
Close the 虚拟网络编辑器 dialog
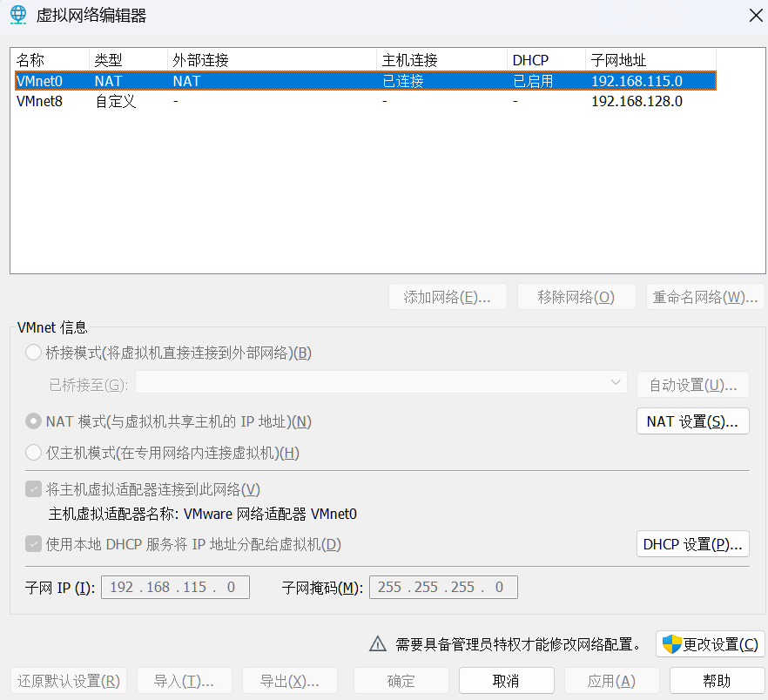(x=756, y=15)
